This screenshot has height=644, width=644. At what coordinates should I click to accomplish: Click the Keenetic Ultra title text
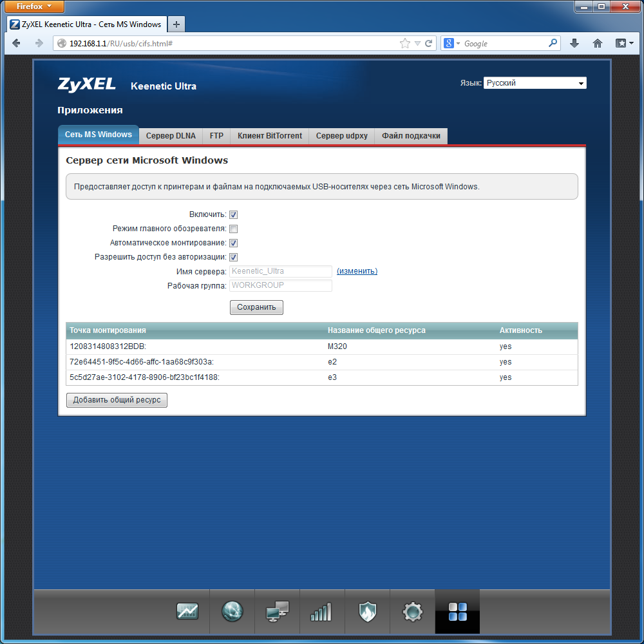164,86
